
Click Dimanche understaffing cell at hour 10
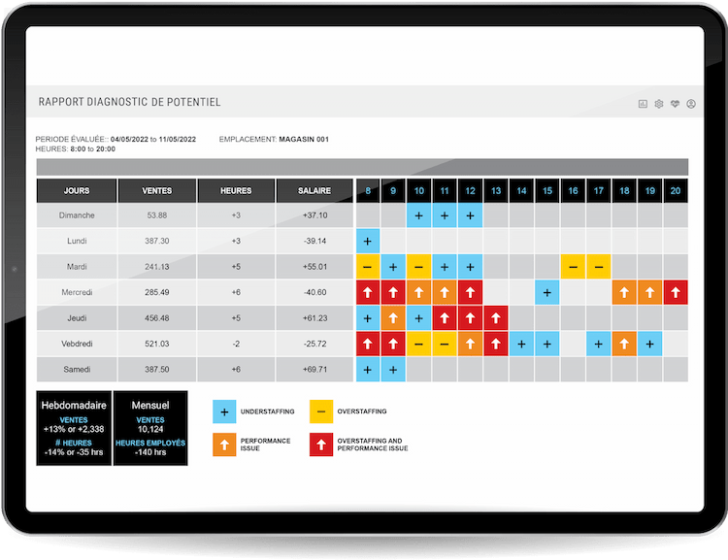(418, 215)
